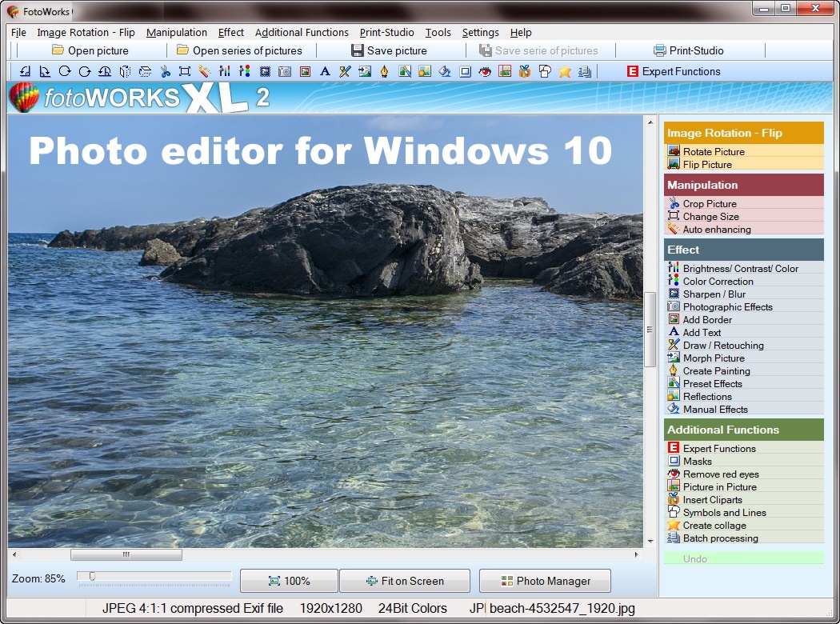Click the scissors crop icon in the top toolbar
Image resolution: width=840 pixels, height=624 pixels.
pos(165,71)
